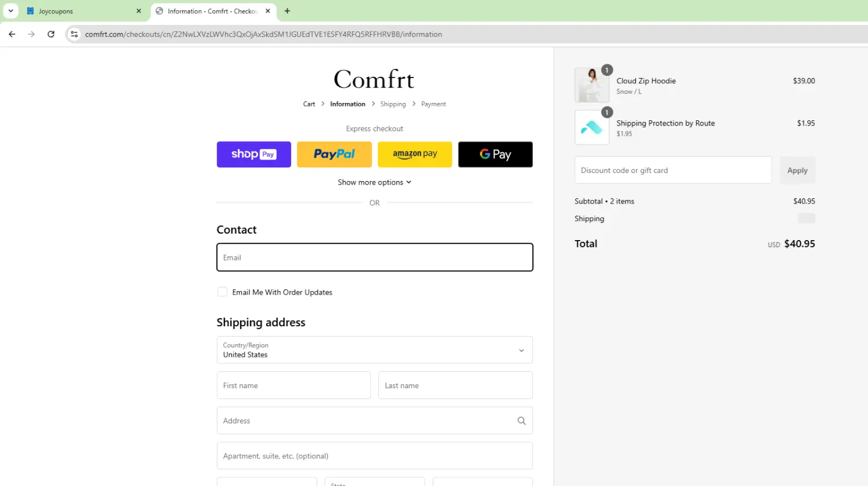Click the $39.00 hoodie price
Viewport: 868px width, 486px height.
pos(804,81)
